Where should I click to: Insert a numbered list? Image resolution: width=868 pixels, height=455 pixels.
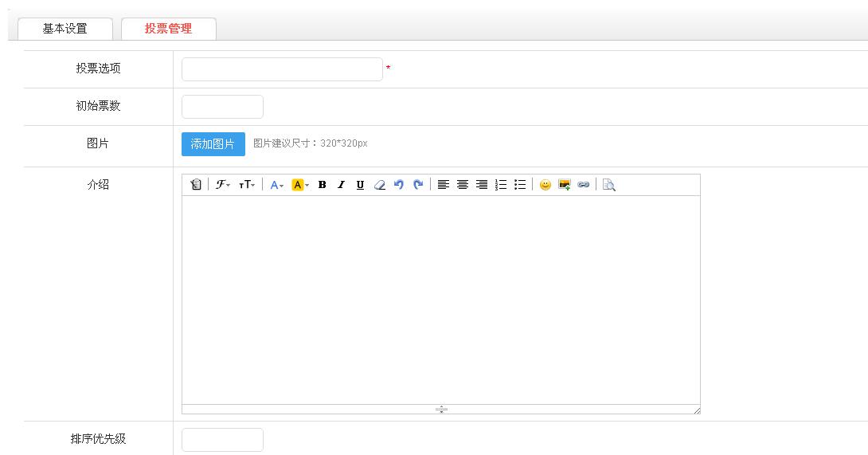[501, 185]
